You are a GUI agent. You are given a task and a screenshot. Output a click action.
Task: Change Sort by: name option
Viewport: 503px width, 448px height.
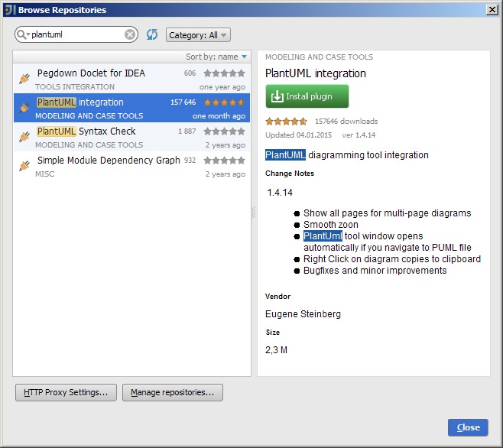[x=216, y=57]
